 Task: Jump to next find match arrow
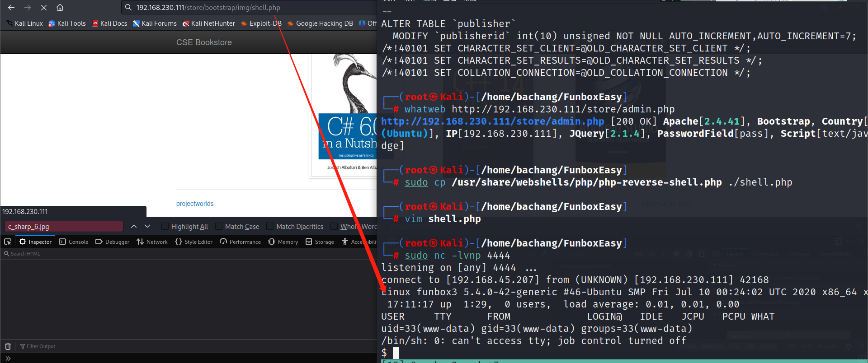(147, 226)
